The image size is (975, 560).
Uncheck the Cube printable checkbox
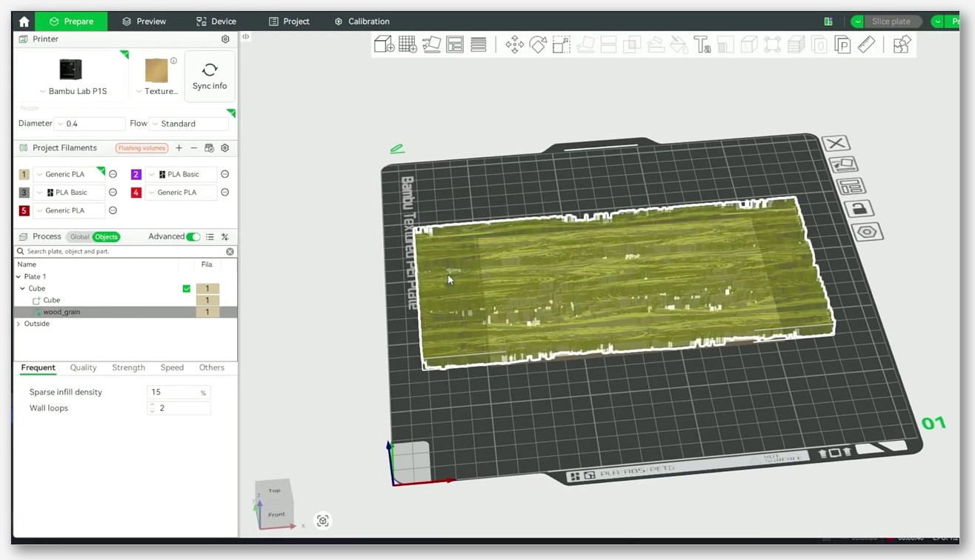pyautogui.click(x=187, y=289)
